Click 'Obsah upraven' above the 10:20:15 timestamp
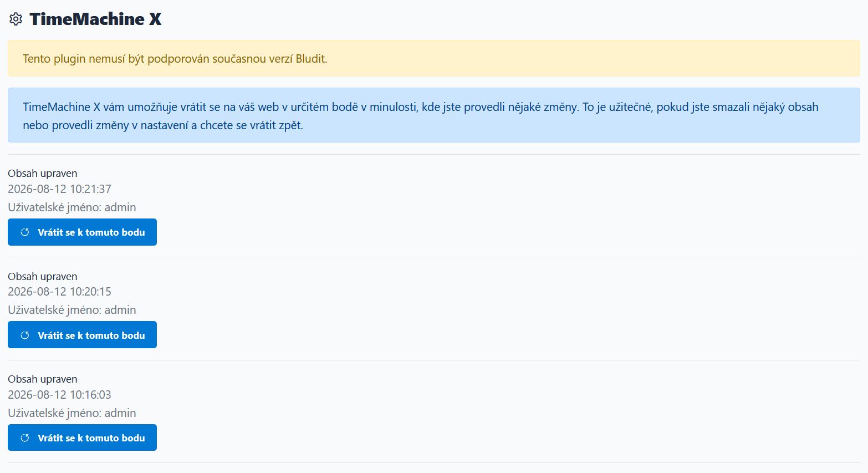Screen dimensions: 868x473 43,276
